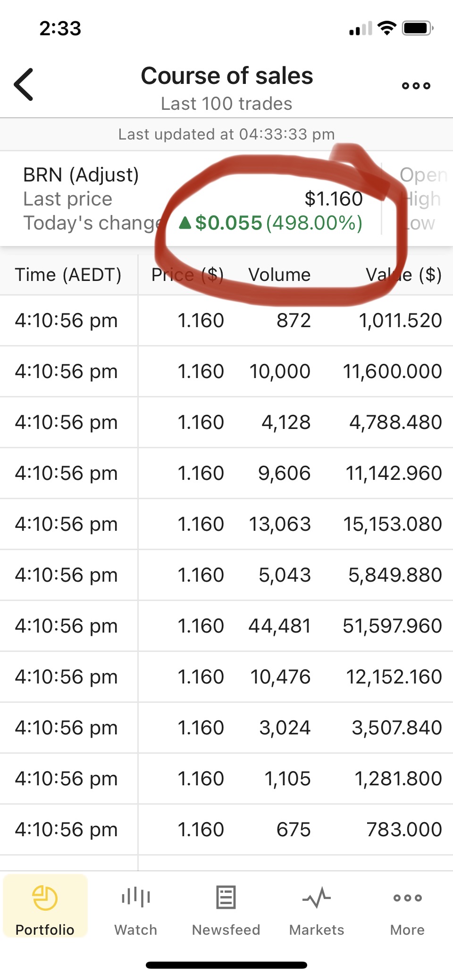Tap the iOS home indicator bar
The image size is (453, 980).
coord(226,965)
